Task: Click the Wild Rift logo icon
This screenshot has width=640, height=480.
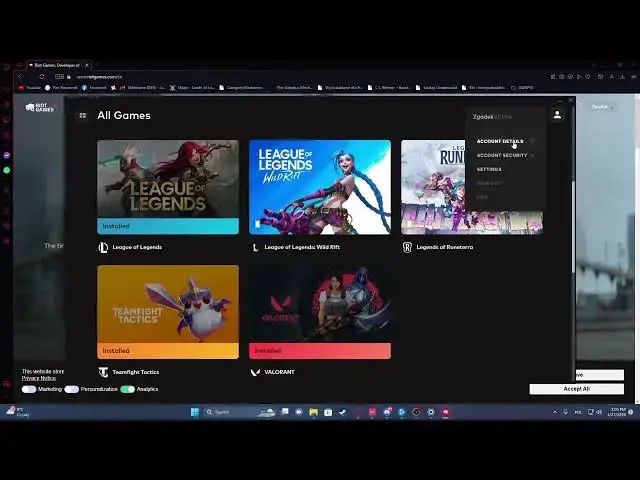Action: click(255, 247)
